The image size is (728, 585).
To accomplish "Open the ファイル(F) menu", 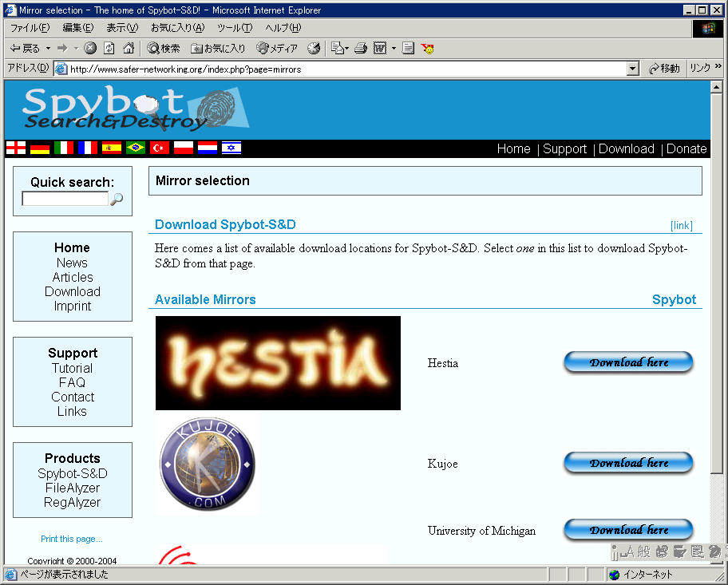I will [30, 28].
